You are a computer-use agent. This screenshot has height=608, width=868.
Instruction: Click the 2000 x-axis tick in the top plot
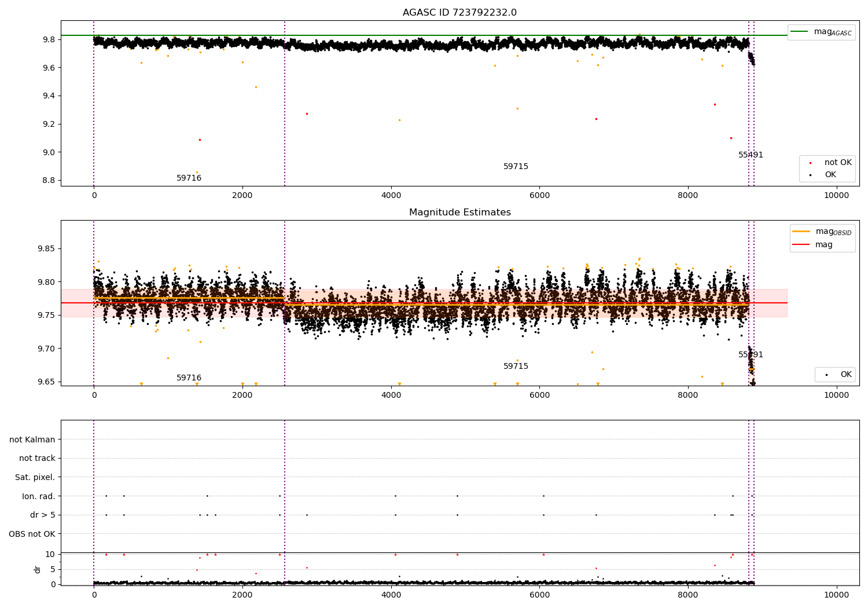coord(242,196)
